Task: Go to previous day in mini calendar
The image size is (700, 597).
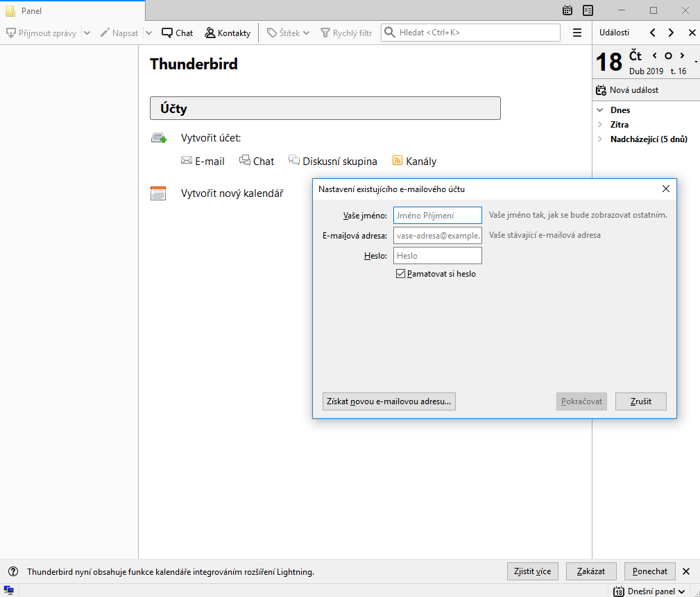Action: [654, 55]
